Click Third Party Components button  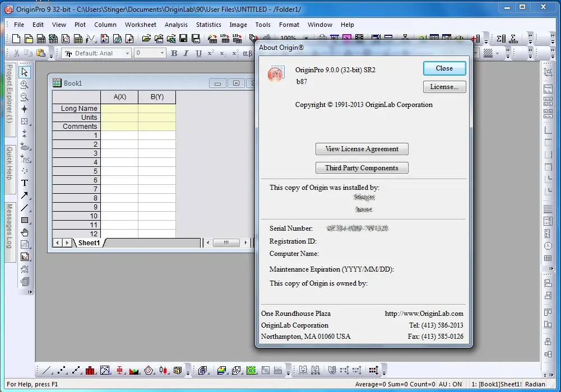pyautogui.click(x=361, y=168)
